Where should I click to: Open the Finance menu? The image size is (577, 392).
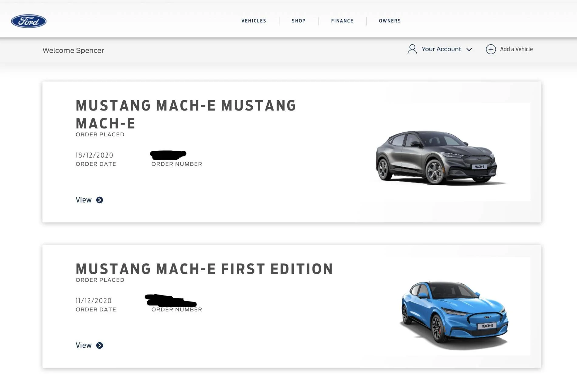coord(342,21)
